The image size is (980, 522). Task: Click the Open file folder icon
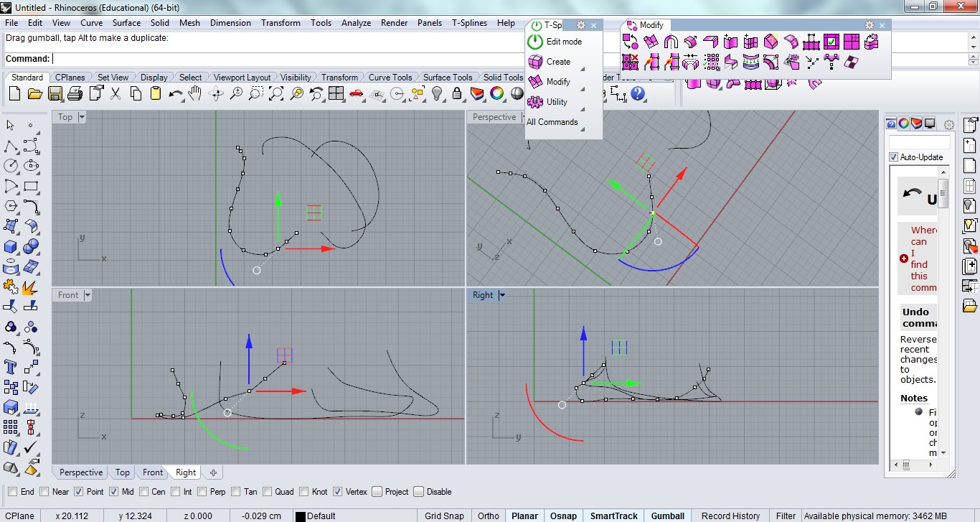34,93
